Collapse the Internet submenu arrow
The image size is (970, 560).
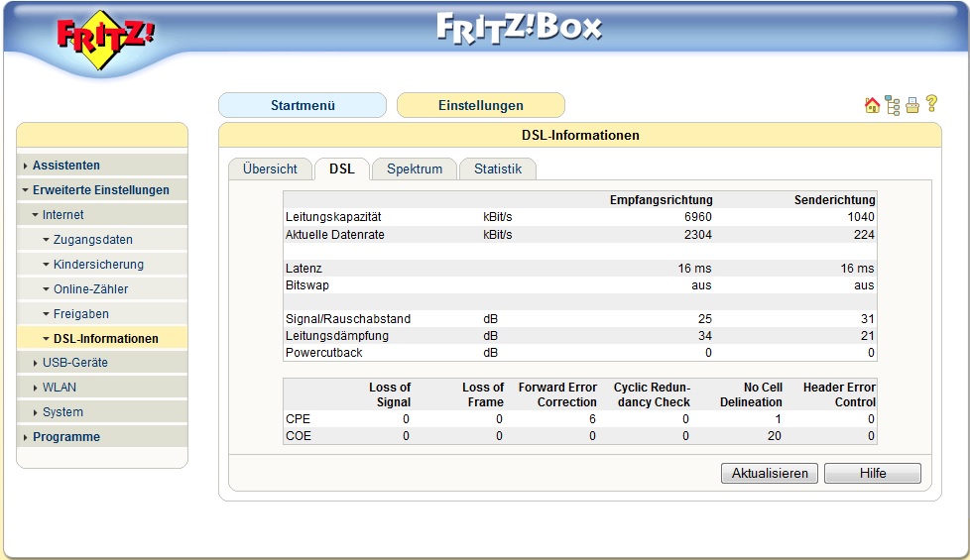[36, 215]
